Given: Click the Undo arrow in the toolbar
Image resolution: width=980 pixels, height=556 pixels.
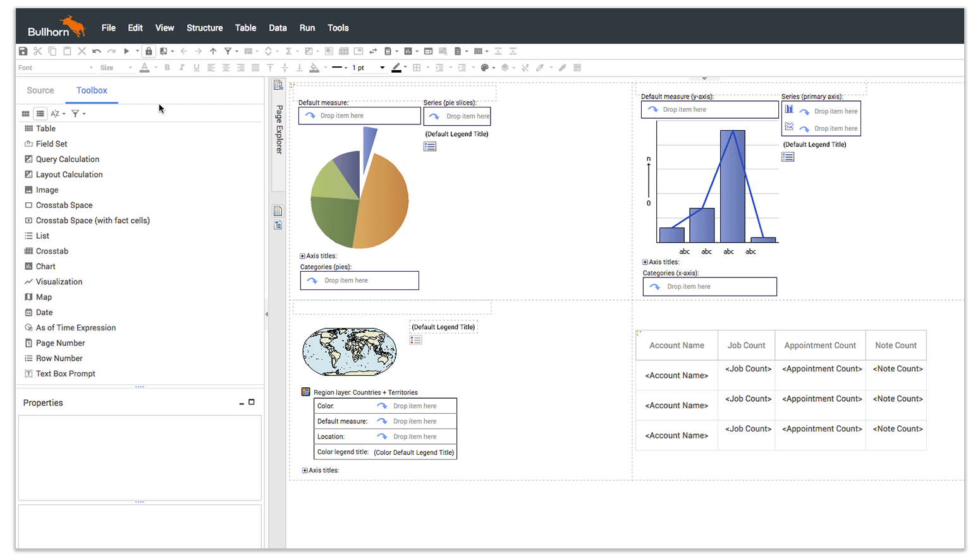Looking at the screenshot, I should pyautogui.click(x=96, y=51).
